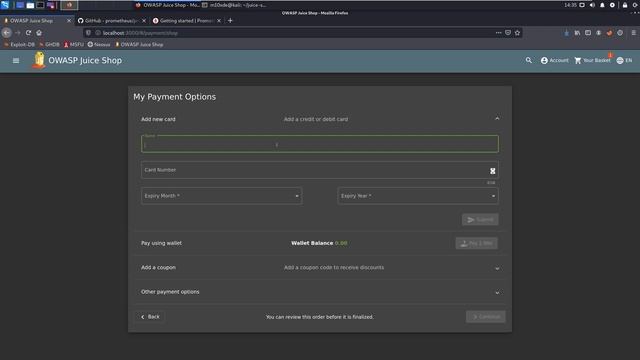
Task: Switch to the Getting started Prometheus tab
Action: [x=186, y=20]
